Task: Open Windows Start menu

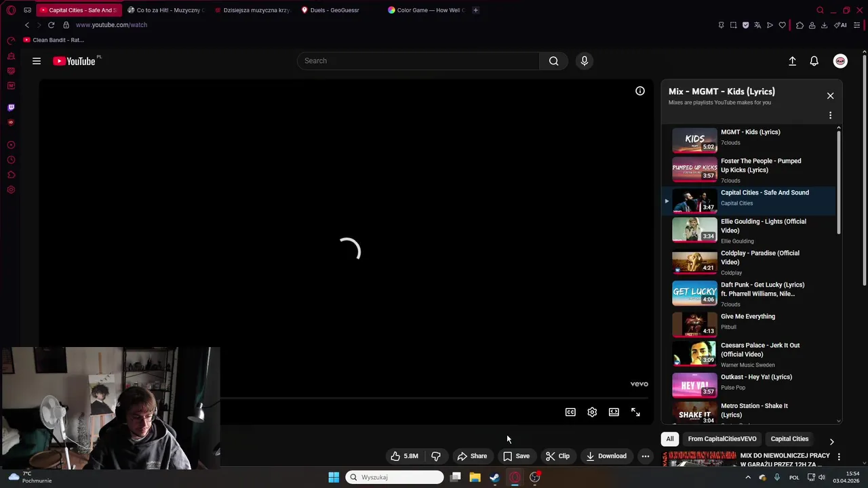Action: (334, 477)
